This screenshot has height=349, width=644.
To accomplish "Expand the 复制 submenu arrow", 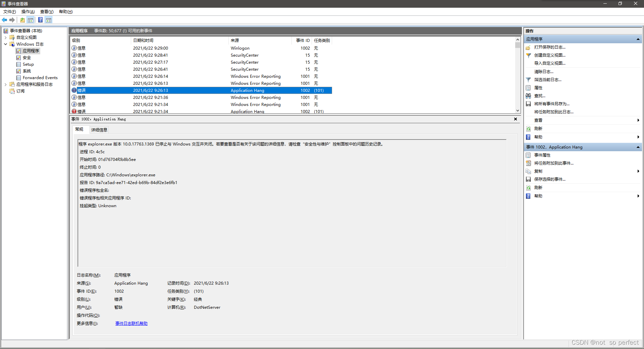I will tap(638, 171).
